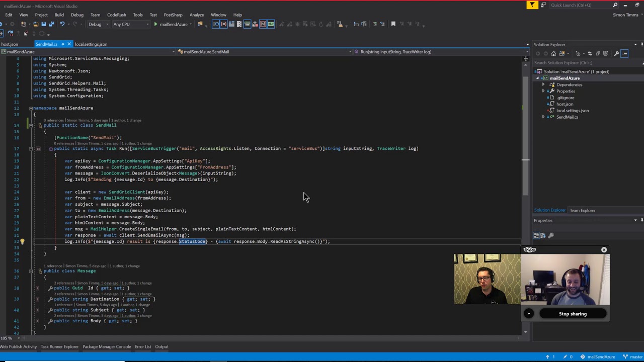Click Stop sharing button
The image size is (644, 362).
[x=573, y=314]
